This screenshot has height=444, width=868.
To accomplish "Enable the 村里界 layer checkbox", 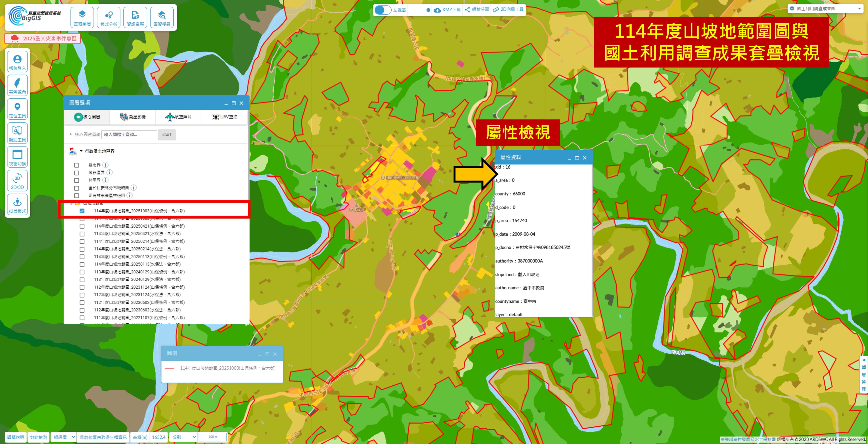I will click(x=77, y=180).
